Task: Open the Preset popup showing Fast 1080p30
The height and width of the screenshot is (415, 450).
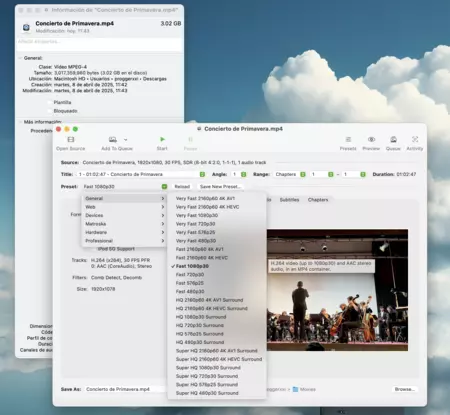Action: [x=124, y=187]
